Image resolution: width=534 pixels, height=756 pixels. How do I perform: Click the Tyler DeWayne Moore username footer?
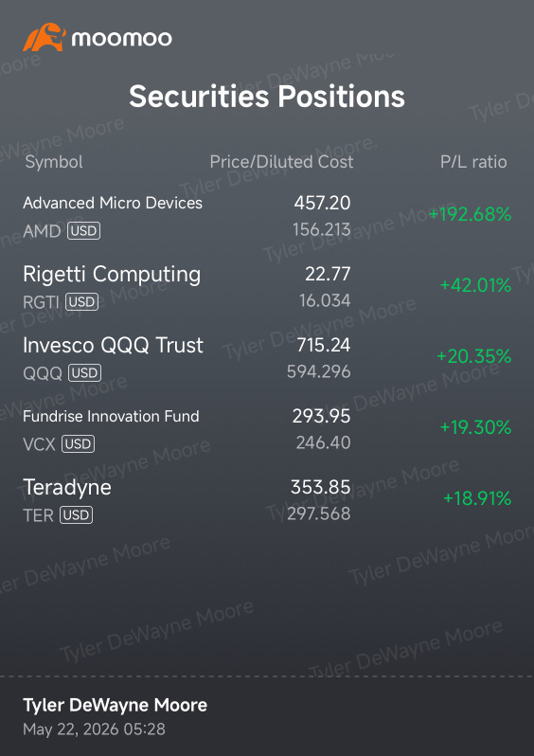click(x=116, y=706)
